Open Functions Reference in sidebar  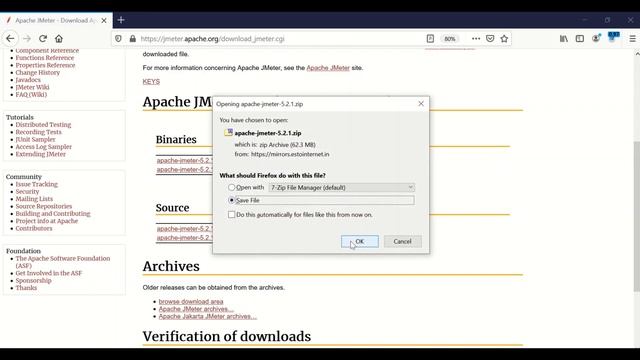pyautogui.click(x=45, y=58)
